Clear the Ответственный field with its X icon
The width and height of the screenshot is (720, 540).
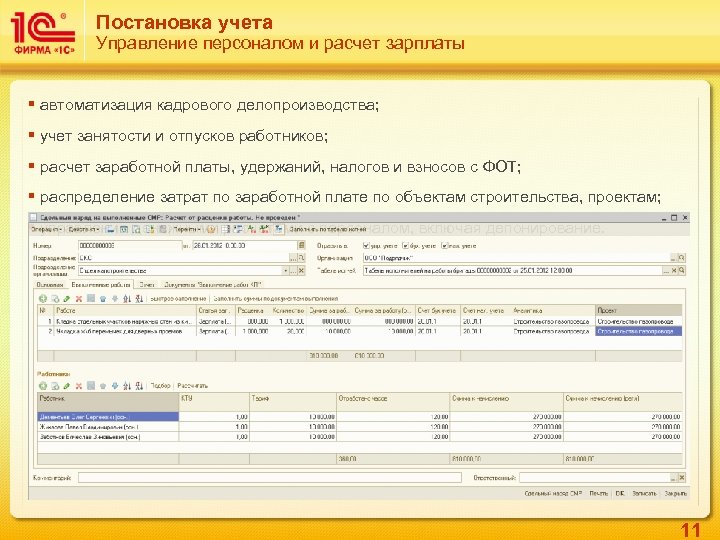tap(682, 478)
